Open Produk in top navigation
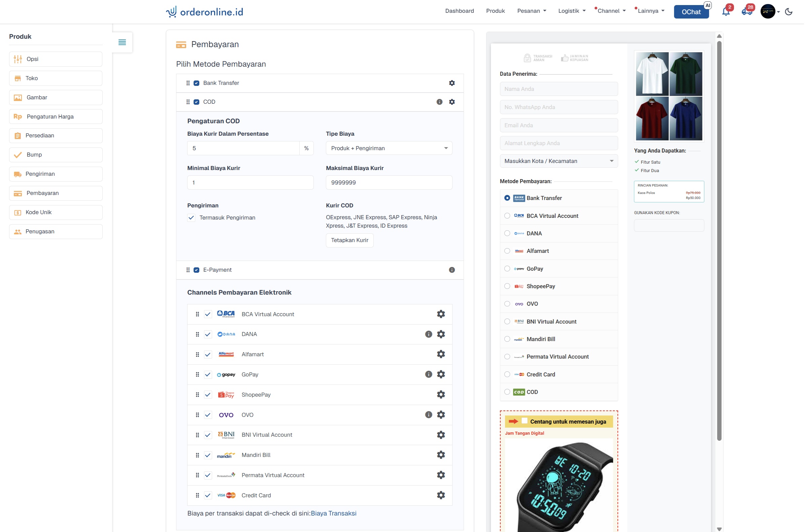Viewport: 808px width, 532px height. [498, 11]
